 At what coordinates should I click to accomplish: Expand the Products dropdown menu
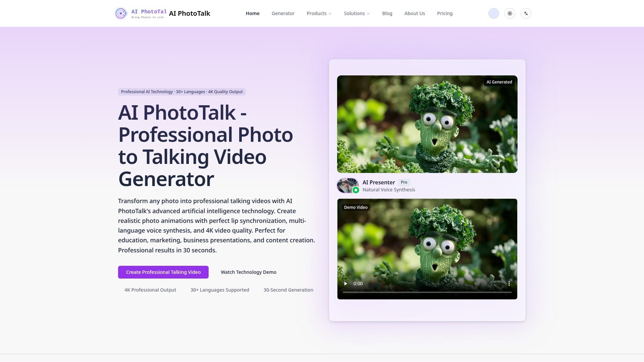point(319,13)
